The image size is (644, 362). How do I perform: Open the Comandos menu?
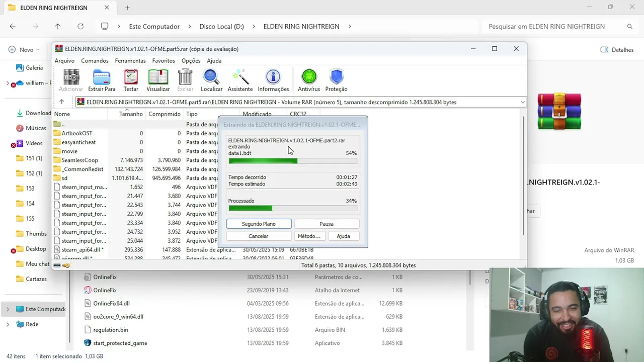click(95, 61)
